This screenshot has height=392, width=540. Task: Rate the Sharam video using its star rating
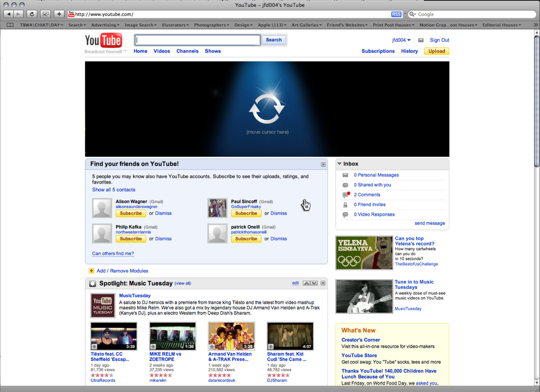tap(278, 375)
